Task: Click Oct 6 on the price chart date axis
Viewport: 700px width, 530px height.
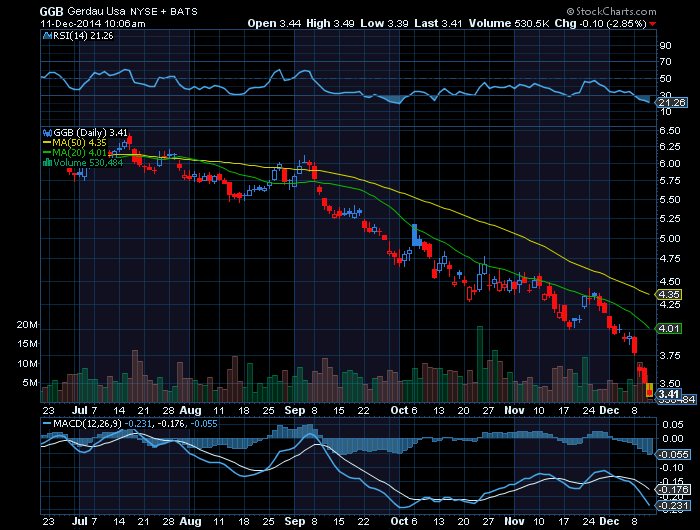Action: pos(404,410)
